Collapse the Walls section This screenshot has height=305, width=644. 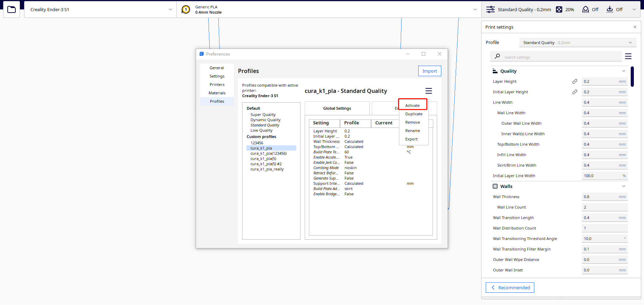(624, 186)
